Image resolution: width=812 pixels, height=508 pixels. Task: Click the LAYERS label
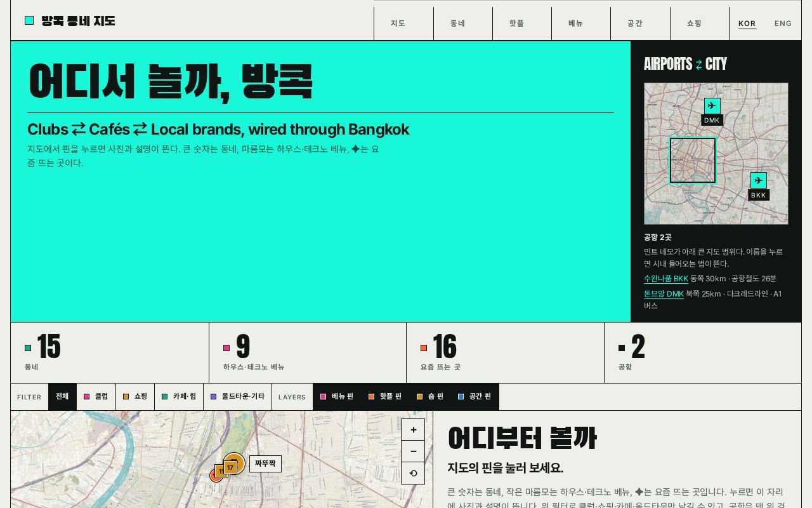(292, 398)
